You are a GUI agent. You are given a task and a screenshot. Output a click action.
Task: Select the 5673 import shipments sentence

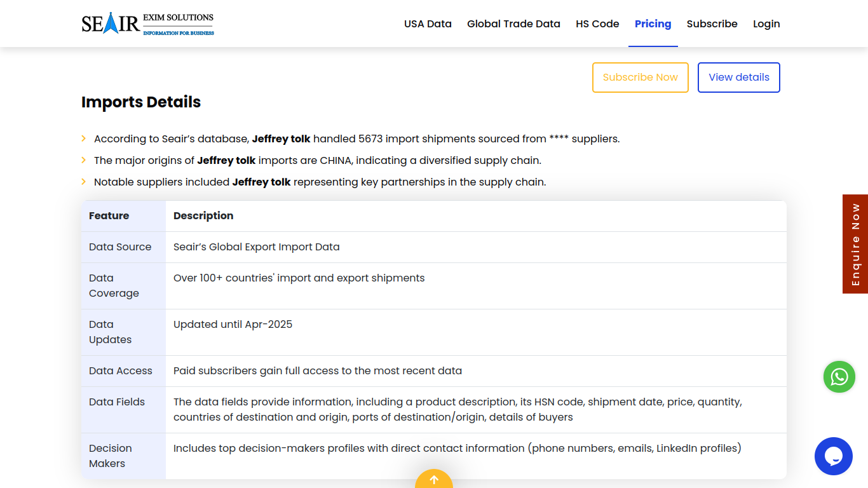(x=356, y=139)
